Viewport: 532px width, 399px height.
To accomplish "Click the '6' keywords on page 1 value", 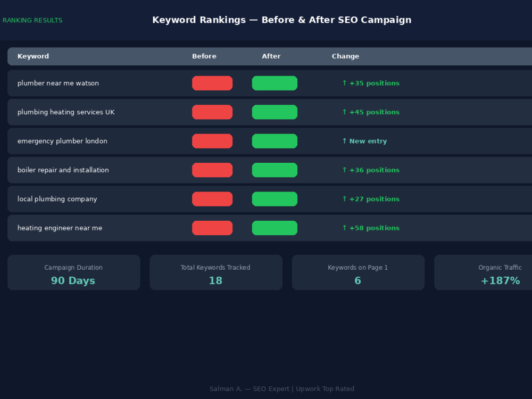I will pyautogui.click(x=358, y=280).
